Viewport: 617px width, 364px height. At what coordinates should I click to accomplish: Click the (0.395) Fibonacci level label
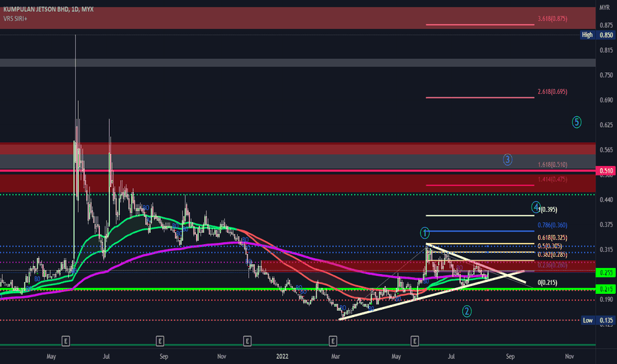(549, 210)
